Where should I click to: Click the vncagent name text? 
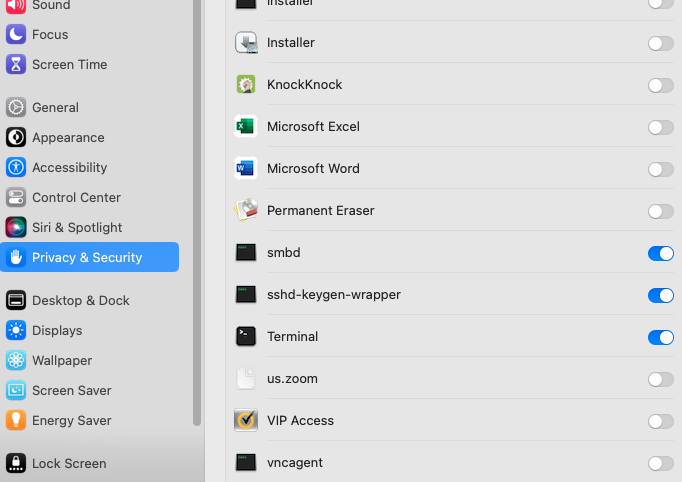tap(295, 463)
